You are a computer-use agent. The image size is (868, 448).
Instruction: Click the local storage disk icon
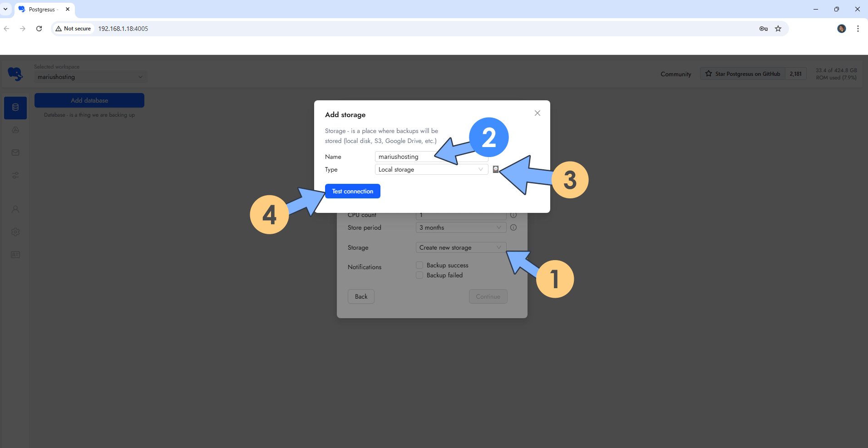tap(496, 169)
